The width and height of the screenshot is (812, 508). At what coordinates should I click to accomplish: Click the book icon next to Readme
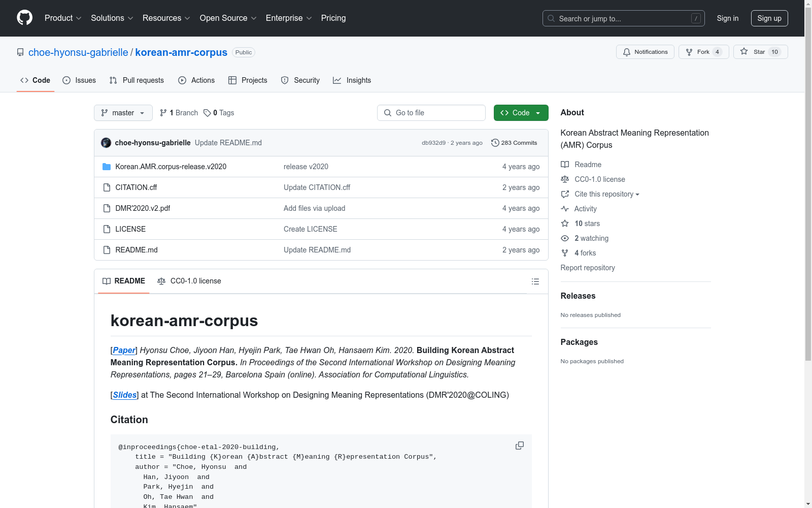click(x=565, y=165)
